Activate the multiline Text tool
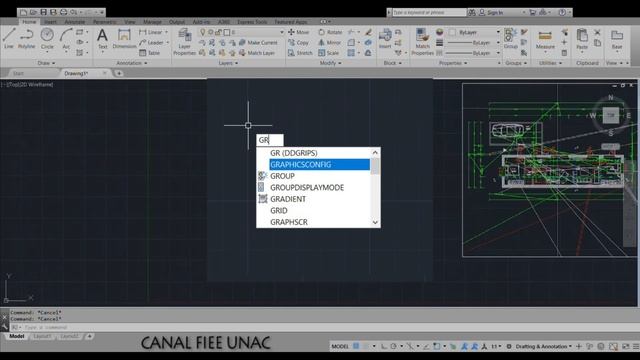 (x=102, y=39)
